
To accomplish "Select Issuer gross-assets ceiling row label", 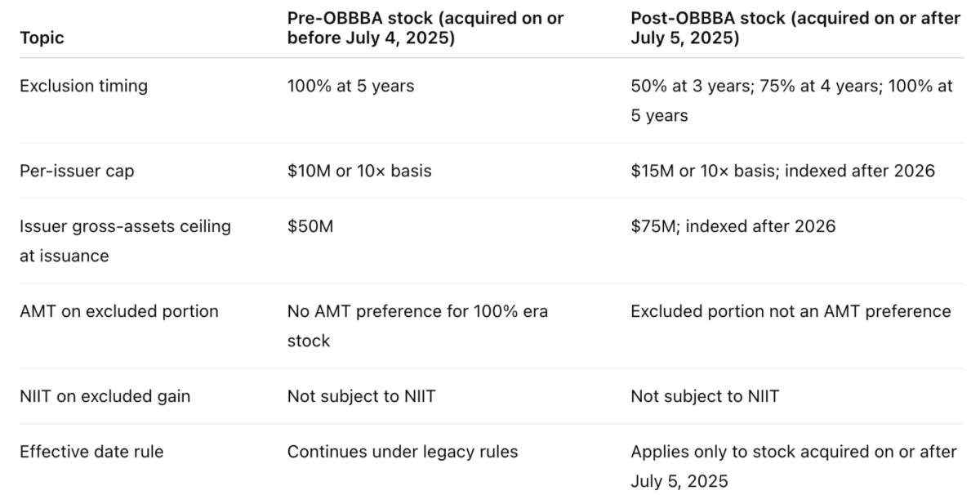I will tap(124, 240).
